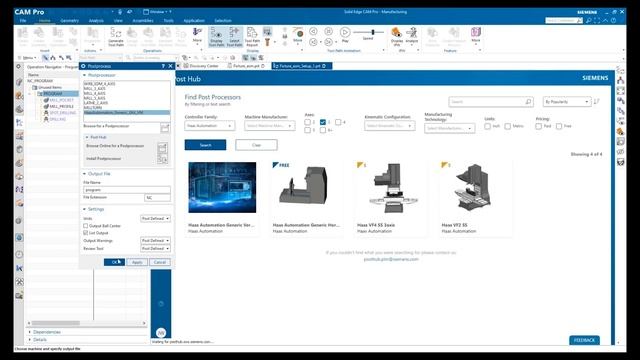Image resolution: width=640 pixels, height=360 pixels.
Task: Click the posthub email link
Action: click(391, 259)
